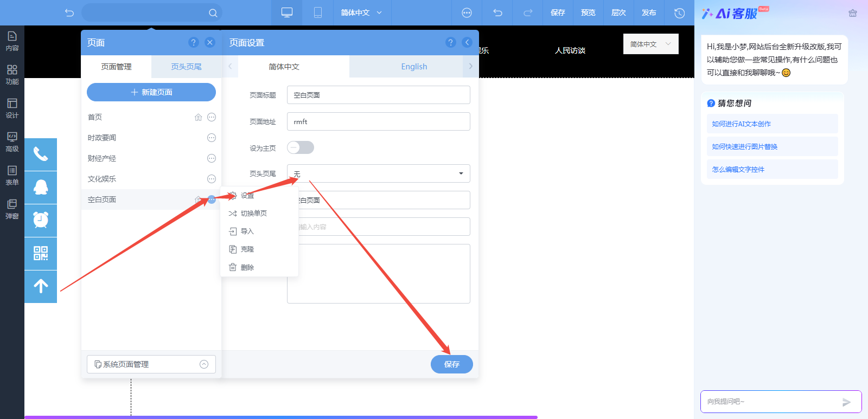Open the 弹窗 sidebar panel

tap(12, 209)
